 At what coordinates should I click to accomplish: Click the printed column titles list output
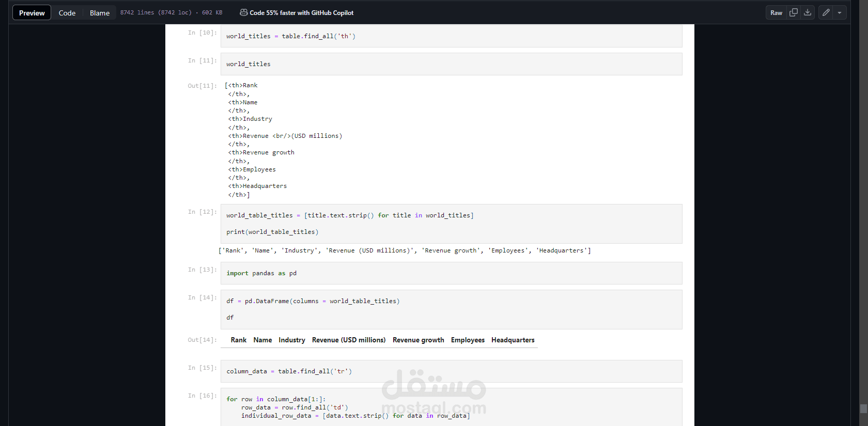point(405,250)
